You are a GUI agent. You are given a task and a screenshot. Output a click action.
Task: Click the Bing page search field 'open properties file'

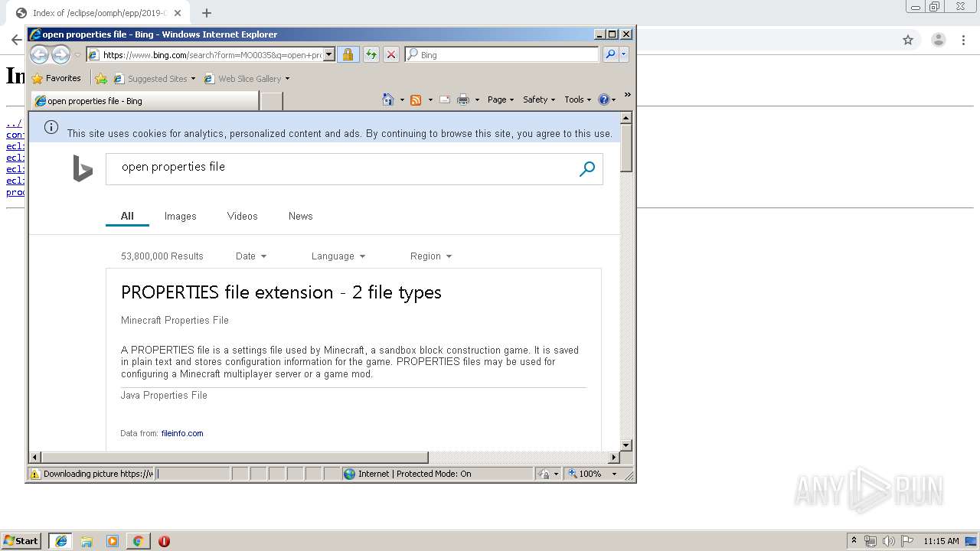[341, 168]
